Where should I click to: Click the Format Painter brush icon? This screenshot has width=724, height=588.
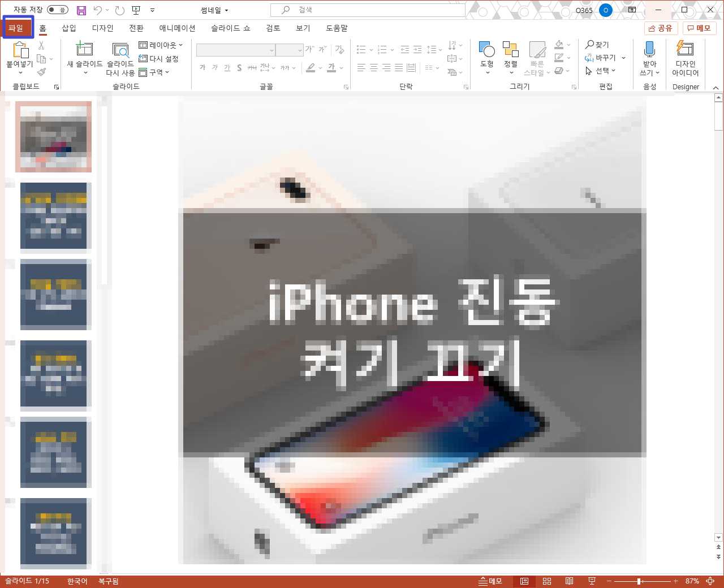pyautogui.click(x=41, y=72)
